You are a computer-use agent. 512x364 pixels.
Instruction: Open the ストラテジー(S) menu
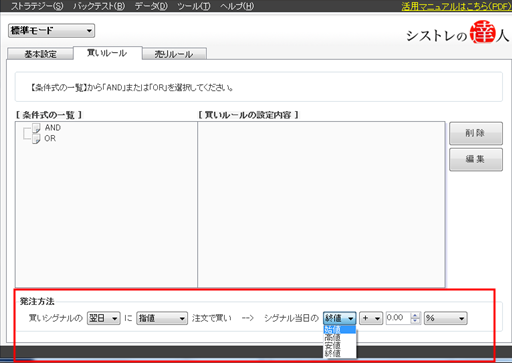click(37, 6)
